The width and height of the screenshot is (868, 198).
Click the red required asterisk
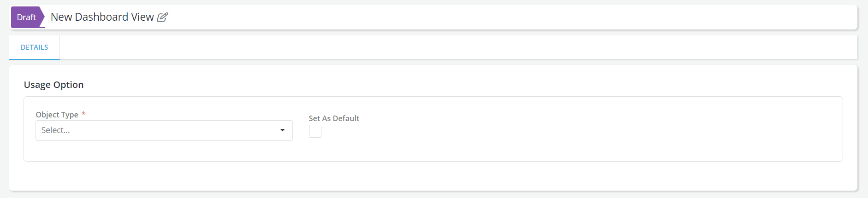[83, 114]
